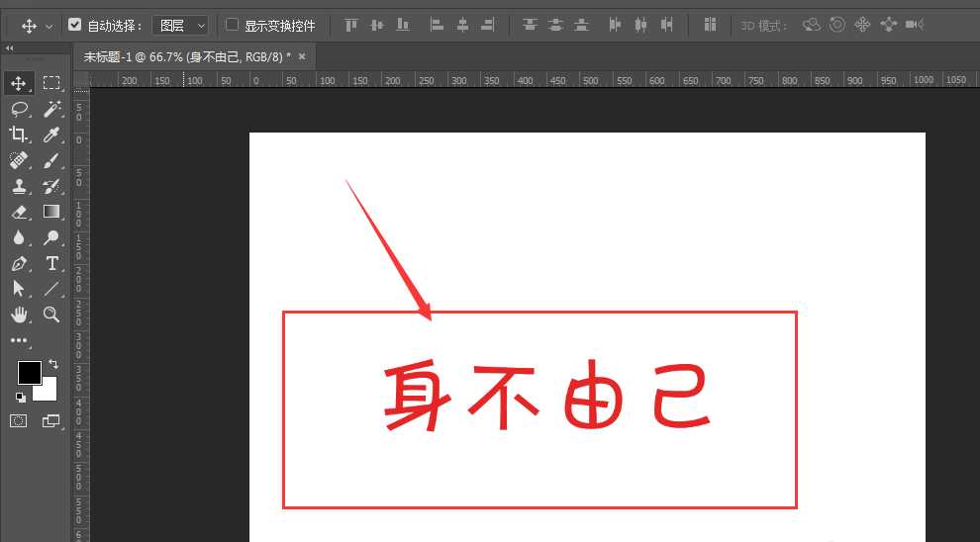Image resolution: width=980 pixels, height=542 pixels.
Task: Select the Gradient tool
Action: click(51, 212)
